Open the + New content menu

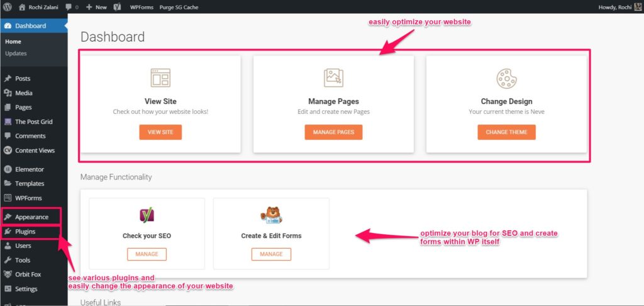pos(96,6)
